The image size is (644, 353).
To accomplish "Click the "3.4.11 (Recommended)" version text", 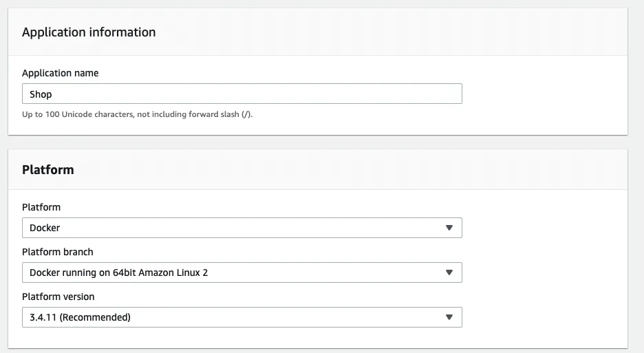I will 80,317.
